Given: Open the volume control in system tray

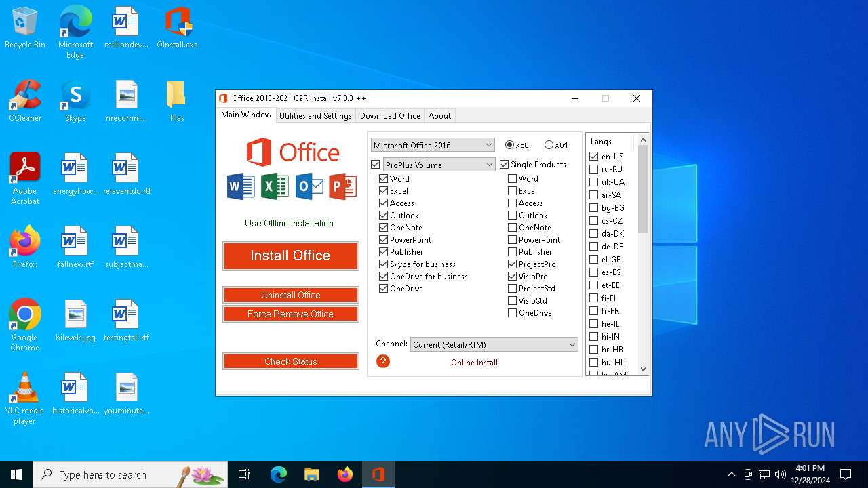Looking at the screenshot, I should click(x=781, y=474).
